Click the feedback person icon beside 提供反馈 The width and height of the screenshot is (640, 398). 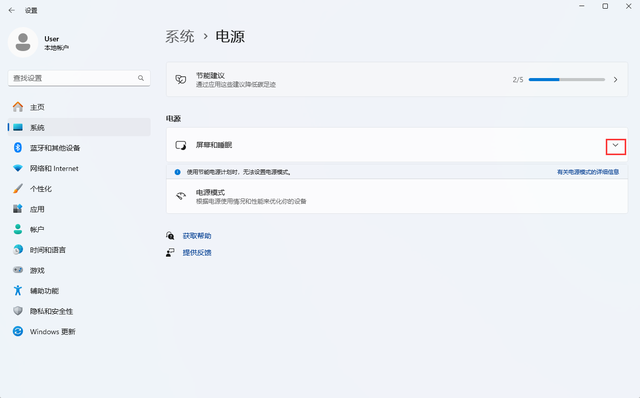[170, 253]
